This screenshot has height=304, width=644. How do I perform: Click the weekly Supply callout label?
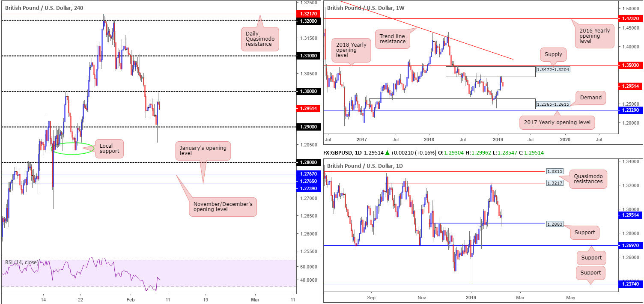(x=553, y=54)
